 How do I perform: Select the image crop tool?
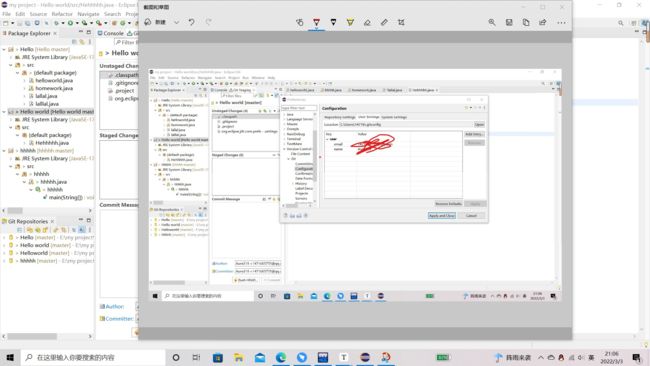click(x=401, y=22)
